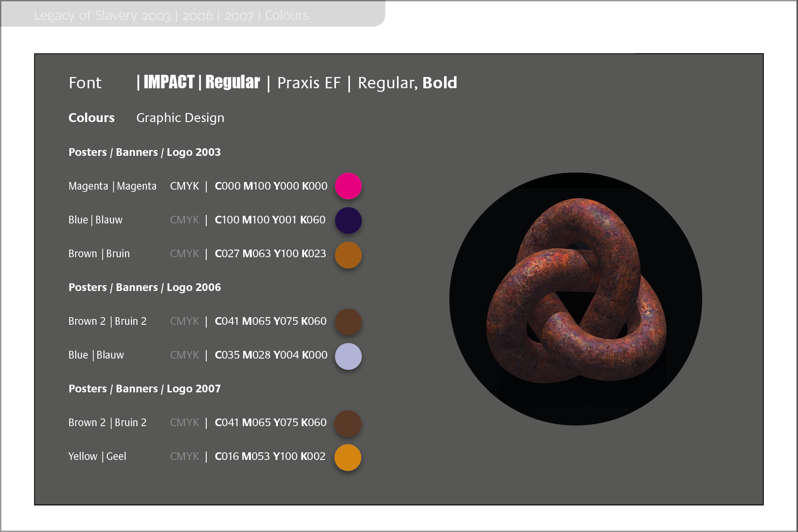Click the 'CMYK' label in Magenta row
798x532 pixels.
click(185, 186)
